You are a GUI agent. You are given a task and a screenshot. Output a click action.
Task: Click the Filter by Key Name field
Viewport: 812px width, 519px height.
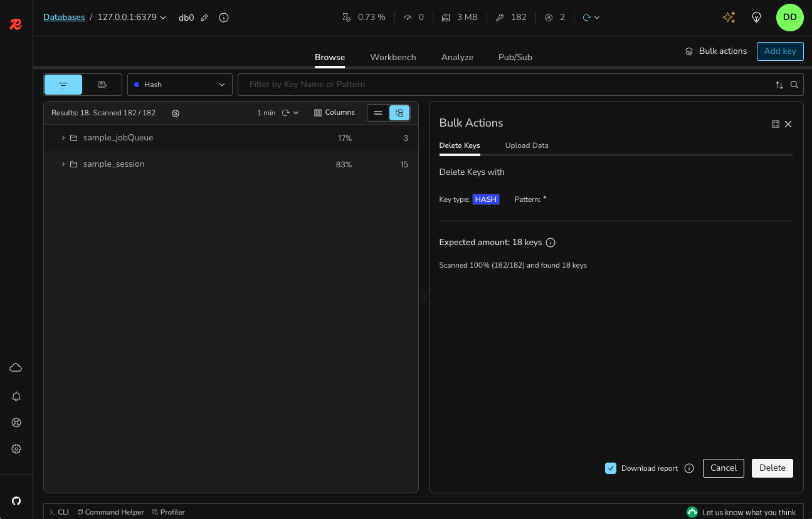point(502,85)
